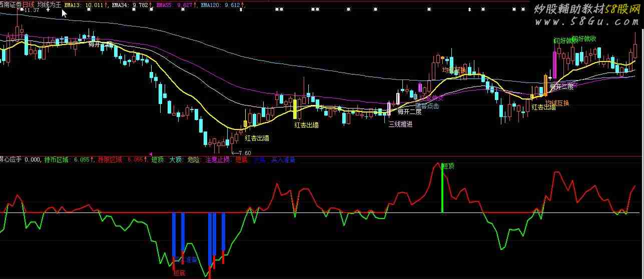Click the 三线推进 signal annotation
Screen dimensions: 644x279
(400, 124)
